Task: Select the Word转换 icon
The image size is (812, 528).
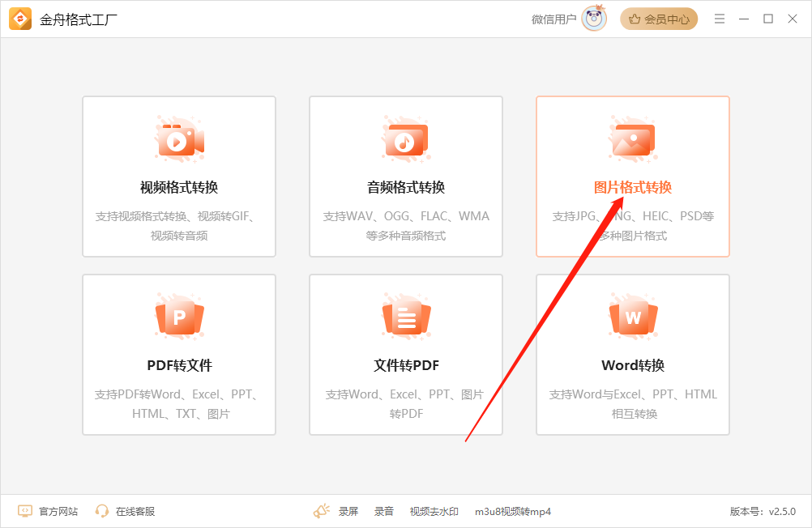Action: 632,318
